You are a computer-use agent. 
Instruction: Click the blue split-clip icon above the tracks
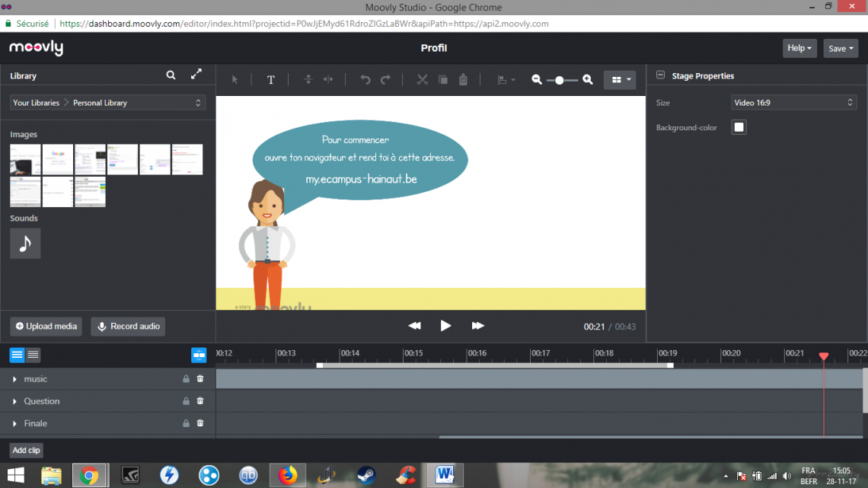coord(199,356)
